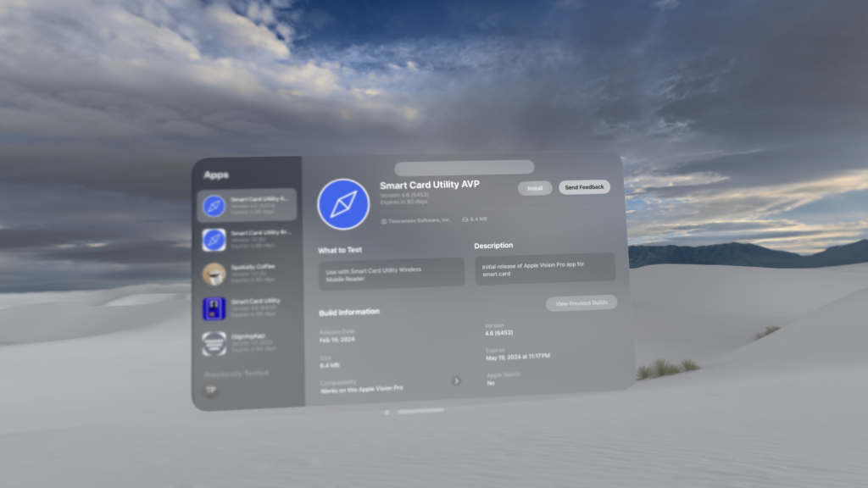Click the What to Test text box

click(392, 274)
